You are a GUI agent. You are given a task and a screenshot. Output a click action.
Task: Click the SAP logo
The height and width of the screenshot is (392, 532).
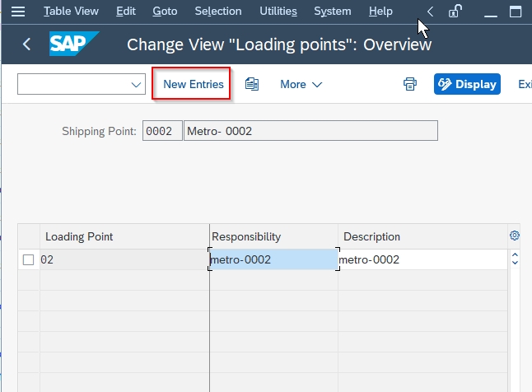[74, 44]
